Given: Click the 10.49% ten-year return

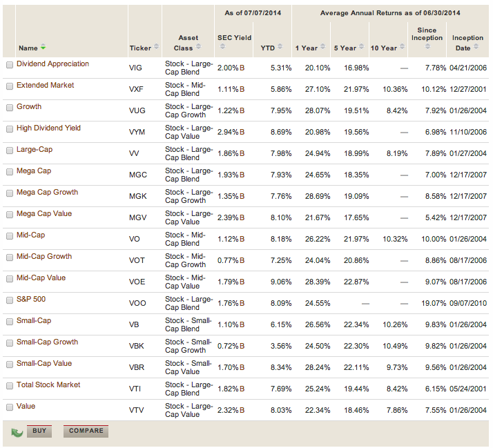Looking at the screenshot, I should click(x=395, y=346).
